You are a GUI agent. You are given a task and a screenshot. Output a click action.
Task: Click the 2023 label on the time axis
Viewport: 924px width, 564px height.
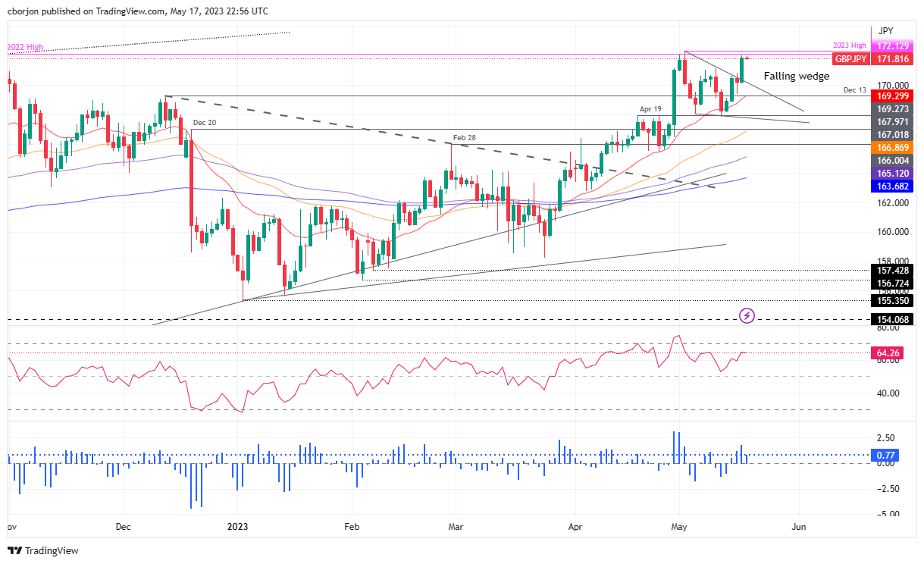pos(237,526)
